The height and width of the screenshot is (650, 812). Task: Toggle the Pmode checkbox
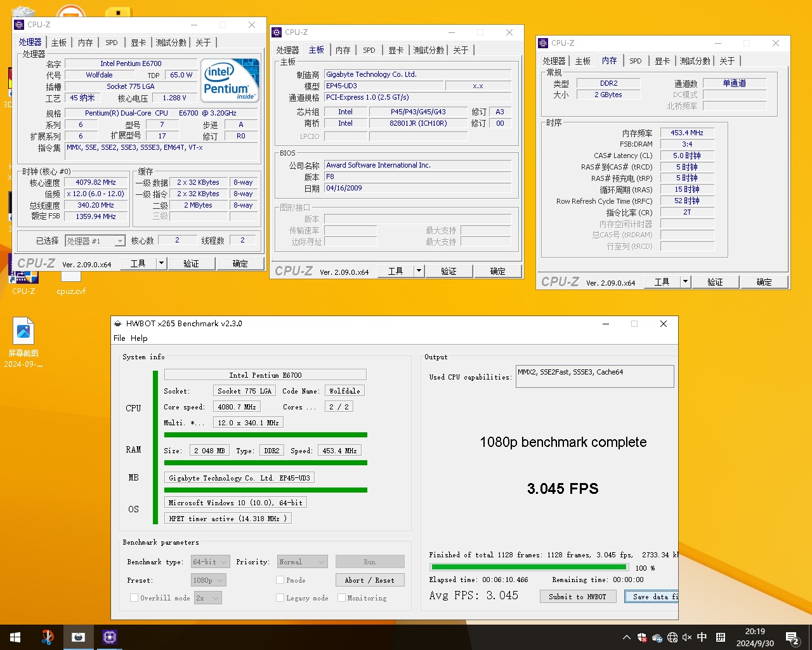[x=280, y=580]
